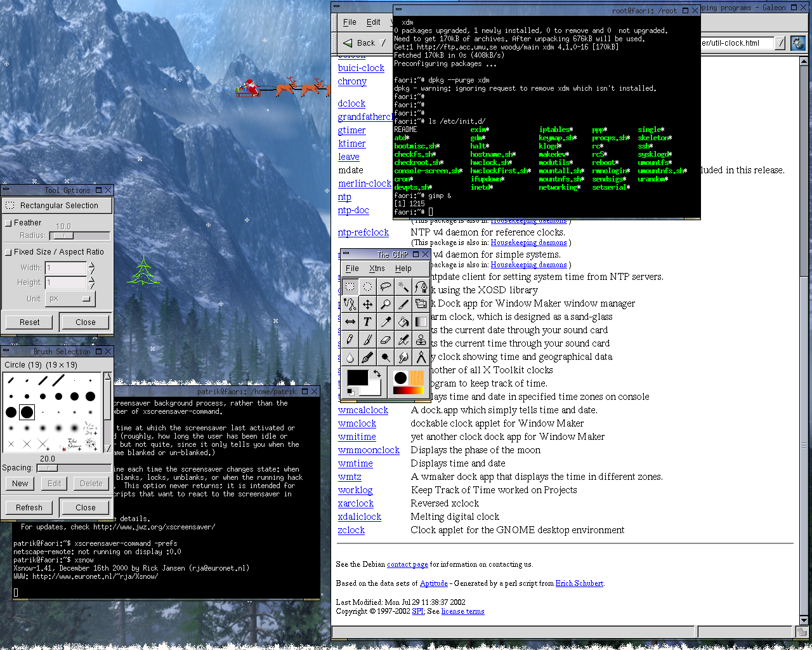The width and height of the screenshot is (812, 650).
Task: Select the Eraser tool
Action: [x=385, y=340]
